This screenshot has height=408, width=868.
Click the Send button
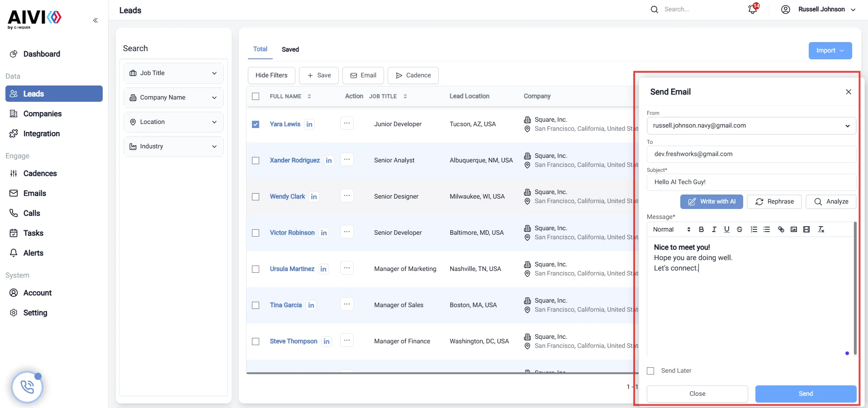pos(806,394)
